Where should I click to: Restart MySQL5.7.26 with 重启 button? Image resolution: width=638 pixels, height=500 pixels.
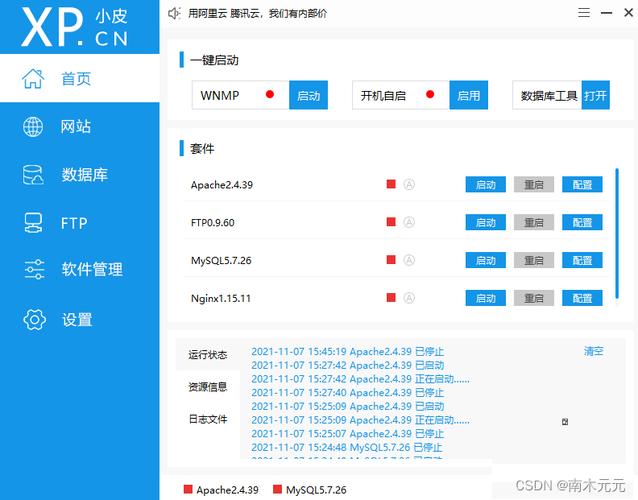point(534,260)
